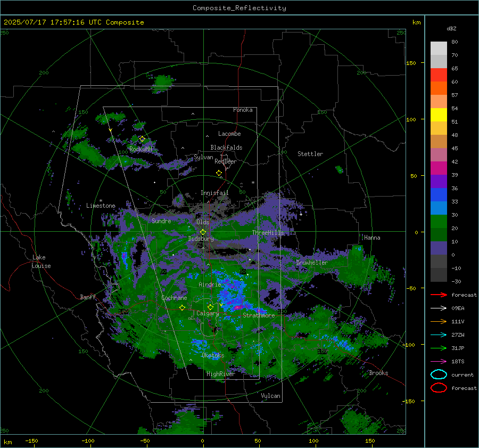The width and height of the screenshot is (479, 448).
Task: Select the Ponoka label
Action: click(243, 110)
